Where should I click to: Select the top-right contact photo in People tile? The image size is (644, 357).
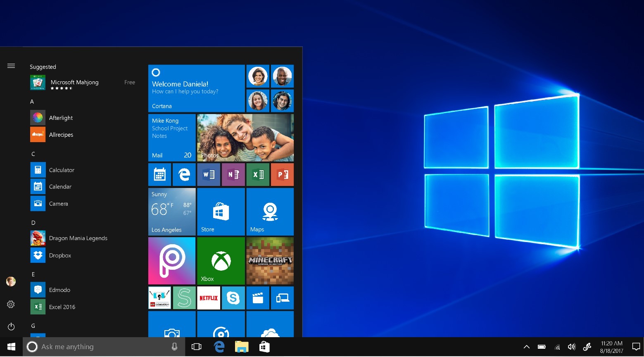point(283,76)
